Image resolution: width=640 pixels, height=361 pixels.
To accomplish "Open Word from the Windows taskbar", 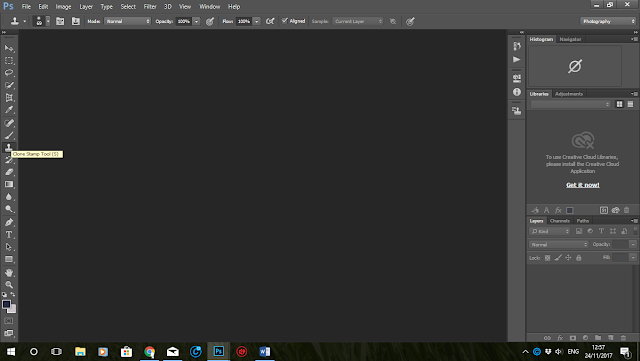I will (x=264, y=352).
